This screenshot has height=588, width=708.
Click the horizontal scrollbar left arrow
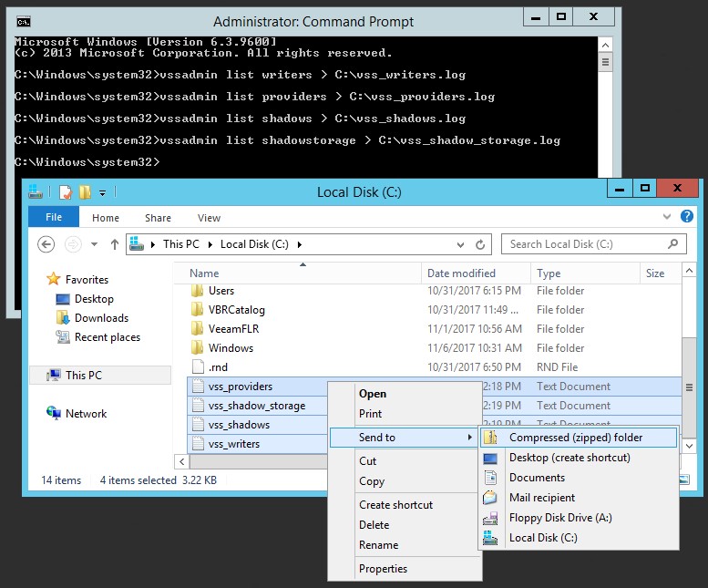click(182, 461)
